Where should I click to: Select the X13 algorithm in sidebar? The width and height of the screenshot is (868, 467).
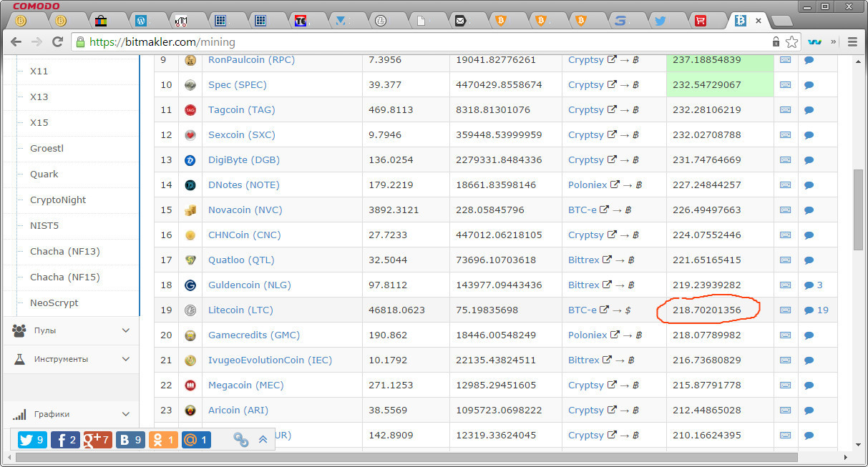(39, 97)
